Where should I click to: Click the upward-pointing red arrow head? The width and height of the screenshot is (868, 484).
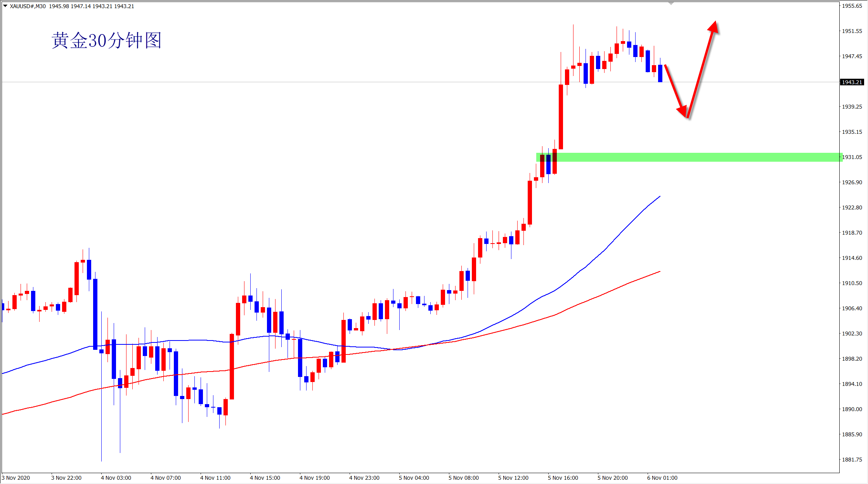(x=713, y=27)
